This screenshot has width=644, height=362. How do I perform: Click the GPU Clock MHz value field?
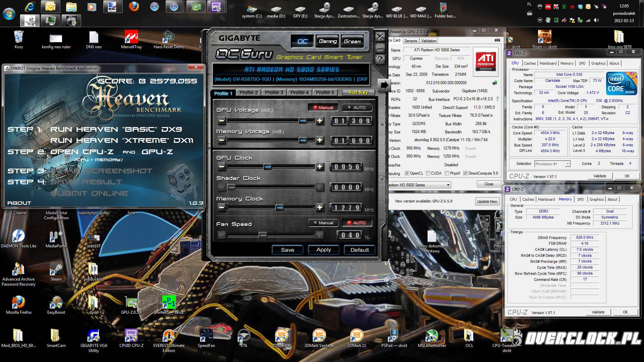[347, 167]
